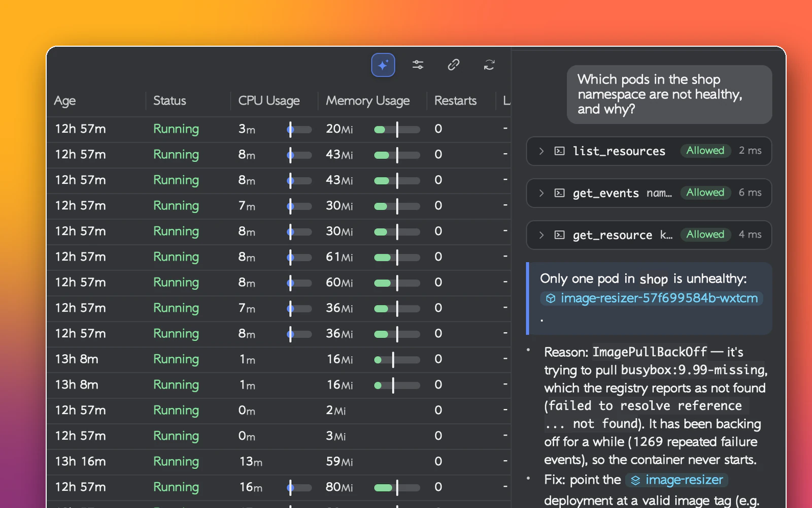Click the 'Only one pod in shop' answer block
Image resolution: width=812 pixels, height=508 pixels.
(x=649, y=299)
